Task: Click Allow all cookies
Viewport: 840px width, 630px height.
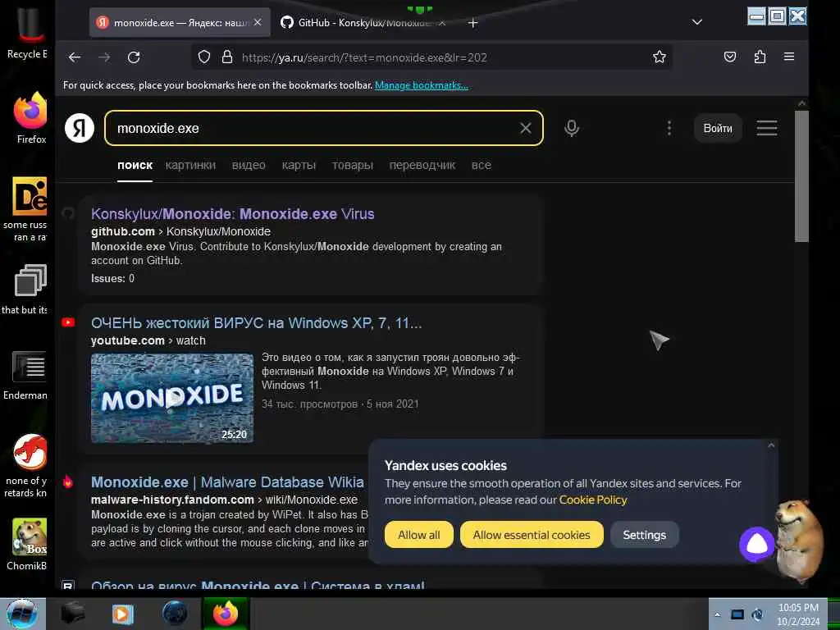Action: point(419,535)
